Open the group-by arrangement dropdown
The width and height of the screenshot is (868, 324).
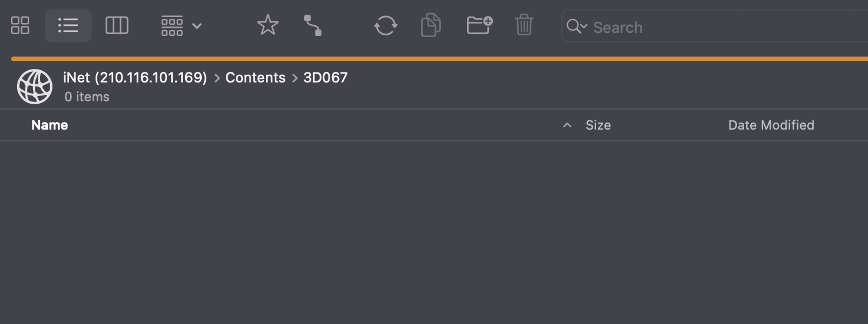[181, 25]
